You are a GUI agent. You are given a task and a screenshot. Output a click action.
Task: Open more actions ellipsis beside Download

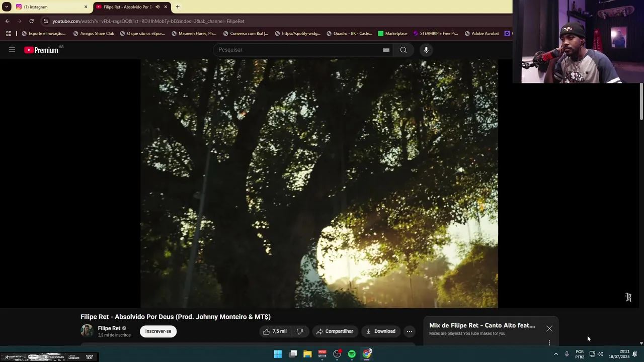(x=410, y=331)
